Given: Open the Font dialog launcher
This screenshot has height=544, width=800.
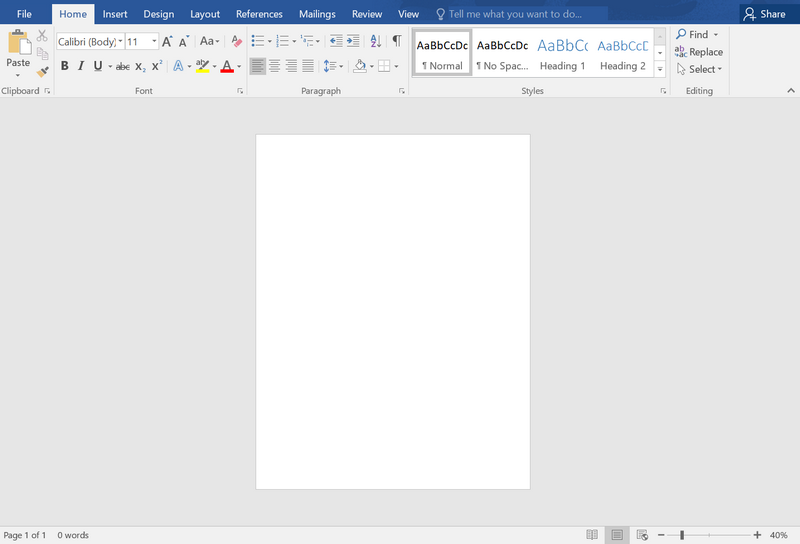Looking at the screenshot, I should coord(240,91).
